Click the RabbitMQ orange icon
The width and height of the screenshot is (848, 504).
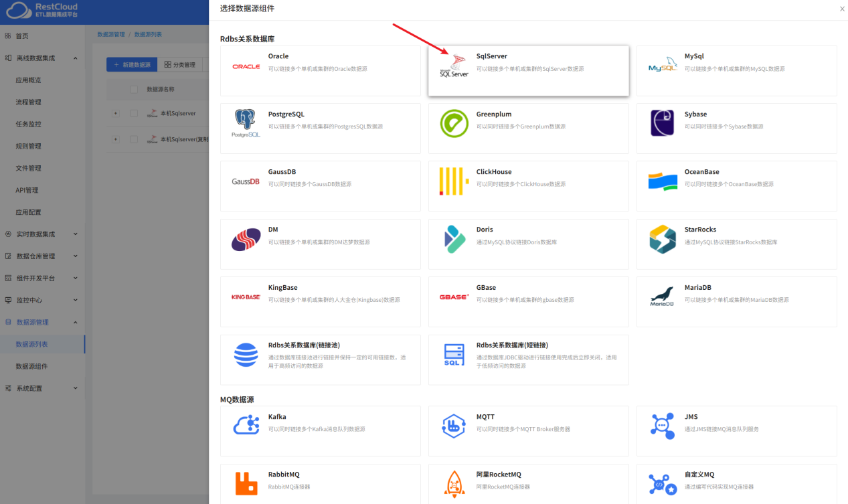tap(246, 483)
